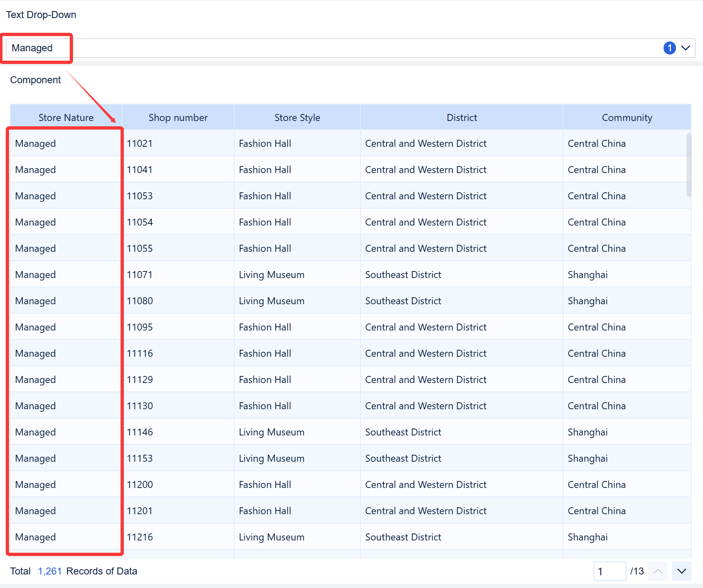703x588 pixels.
Task: Select shop number 11021 cell
Action: pos(178,144)
